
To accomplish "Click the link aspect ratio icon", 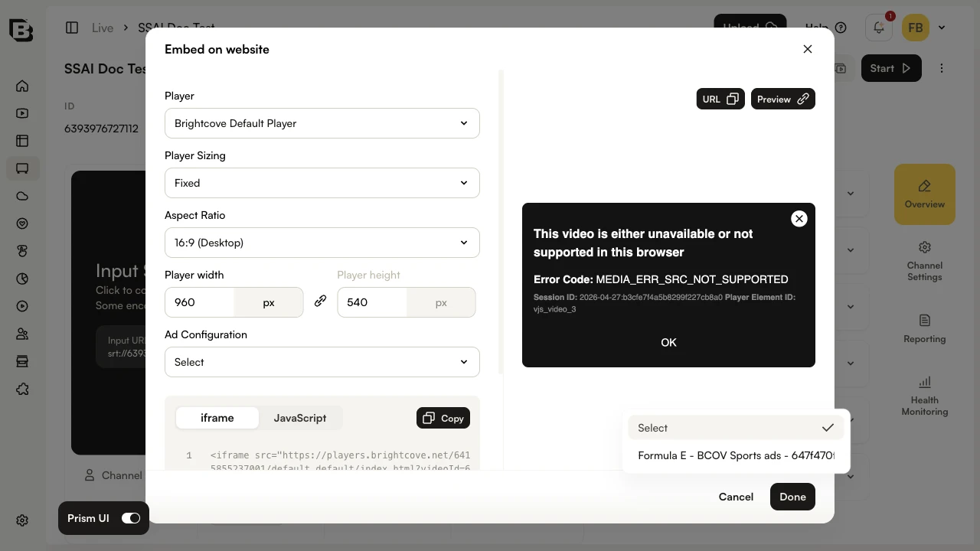I will pos(320,302).
